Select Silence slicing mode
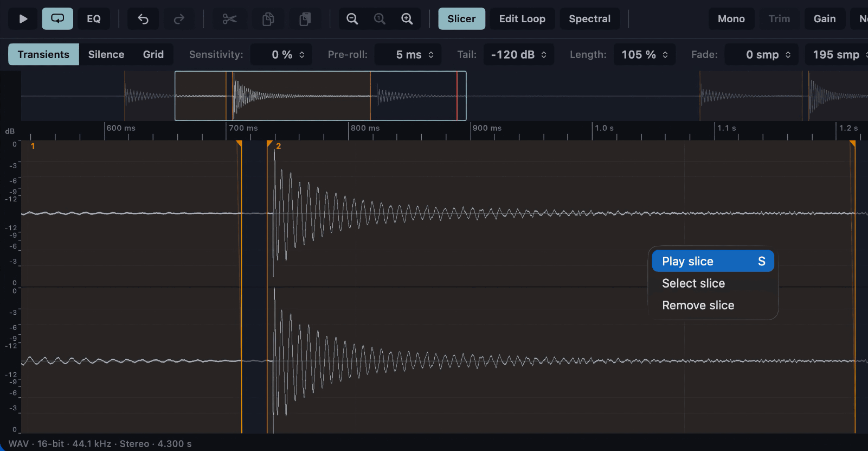 tap(106, 54)
